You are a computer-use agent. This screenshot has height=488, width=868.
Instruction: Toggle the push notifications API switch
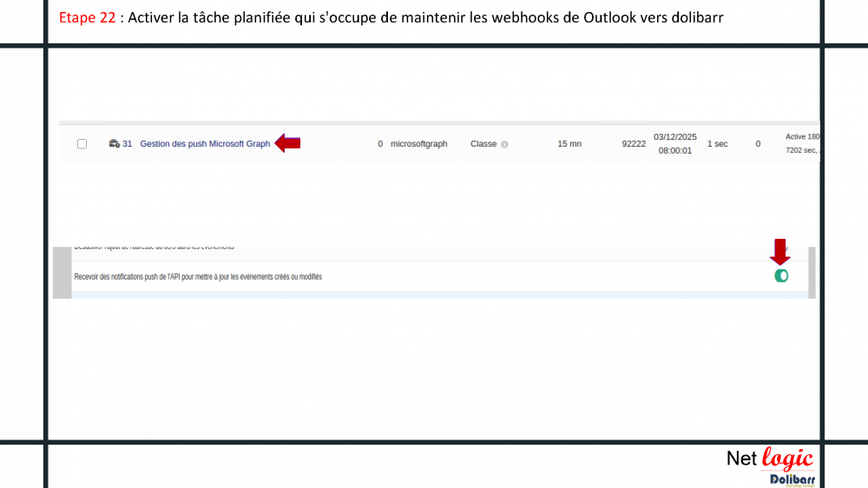(781, 276)
